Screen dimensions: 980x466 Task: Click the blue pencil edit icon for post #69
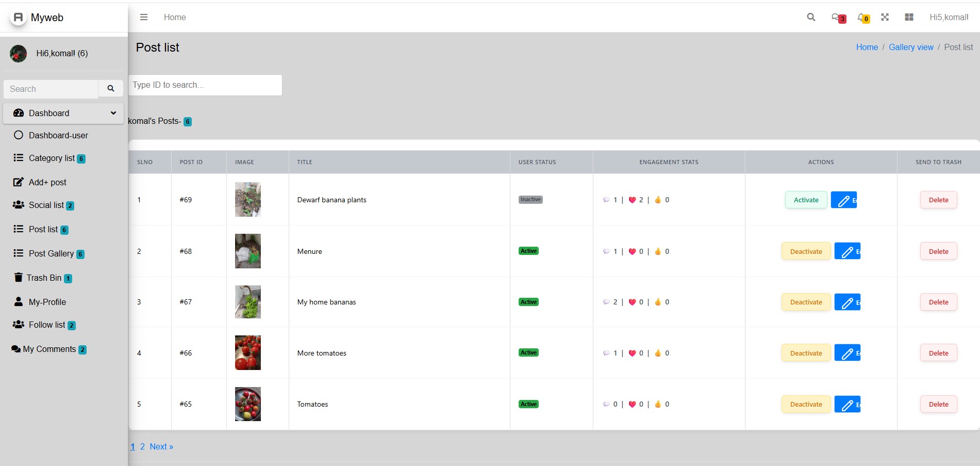[x=844, y=200]
